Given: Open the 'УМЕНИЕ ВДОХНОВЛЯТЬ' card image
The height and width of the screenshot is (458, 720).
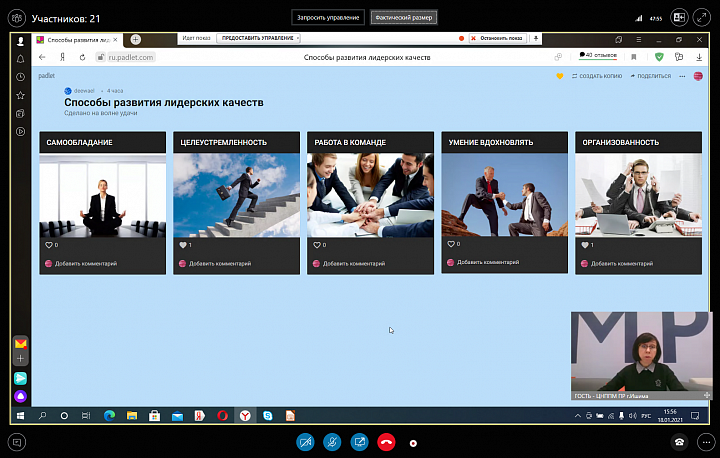Looking at the screenshot, I should [504, 194].
